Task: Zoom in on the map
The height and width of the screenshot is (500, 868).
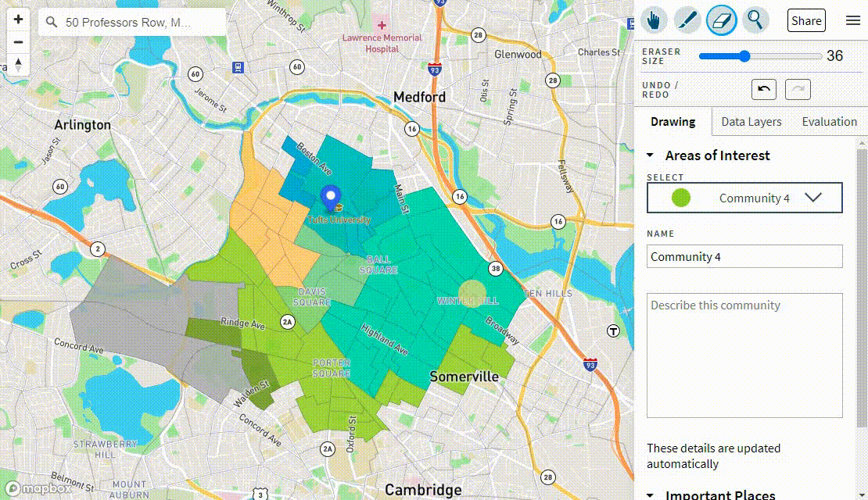Action: pos(19,20)
